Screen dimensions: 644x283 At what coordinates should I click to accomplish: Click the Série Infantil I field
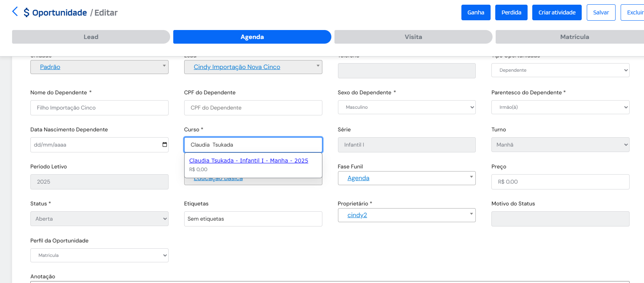[406, 145]
